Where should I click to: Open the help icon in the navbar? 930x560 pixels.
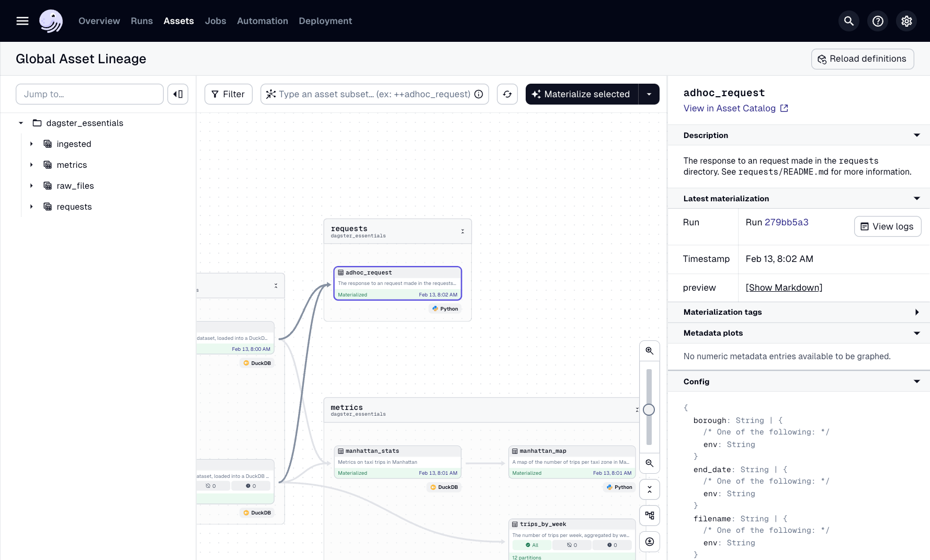(878, 21)
